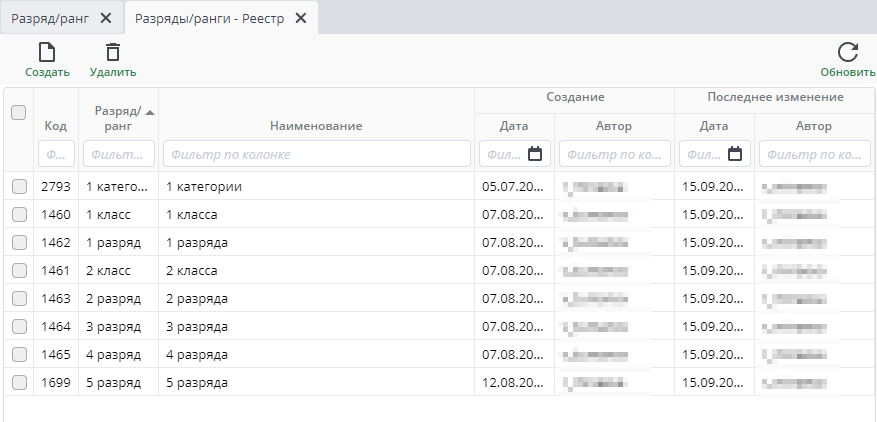Viewport: 877px width, 422px height.
Task: Close the Разряды/ранги - Реестр tab
Action: [300, 18]
